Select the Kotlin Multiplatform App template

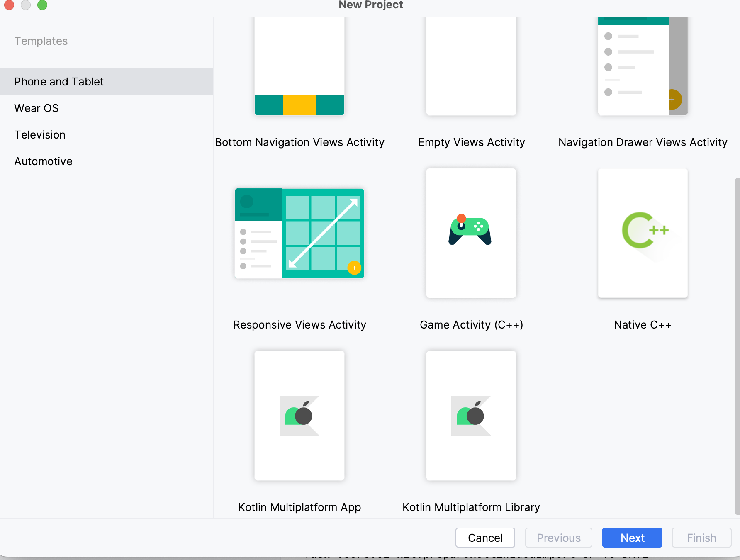click(x=299, y=415)
